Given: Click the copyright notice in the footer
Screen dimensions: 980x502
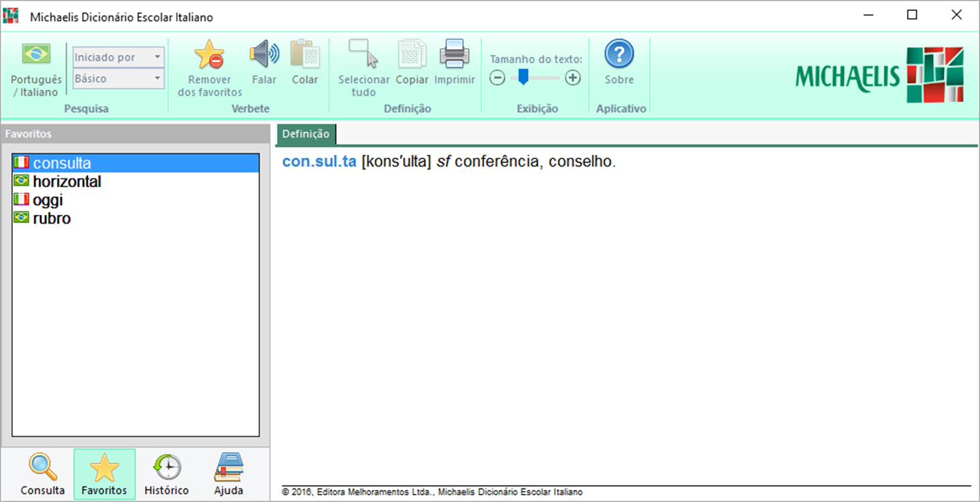Looking at the screenshot, I should pos(432,492).
